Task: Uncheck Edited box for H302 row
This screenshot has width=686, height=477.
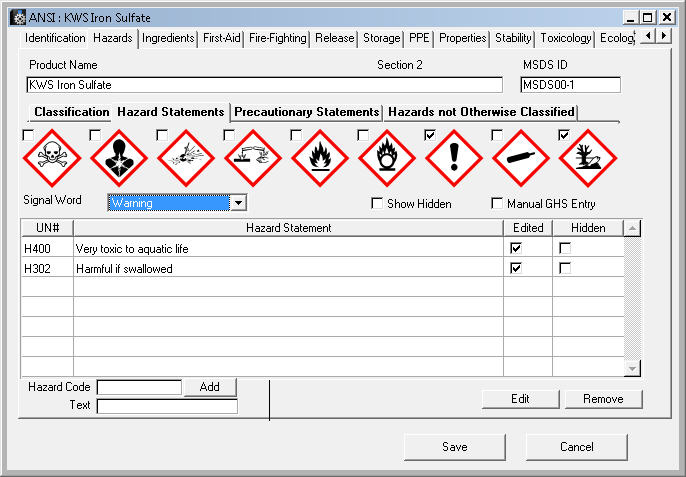Action: (516, 268)
